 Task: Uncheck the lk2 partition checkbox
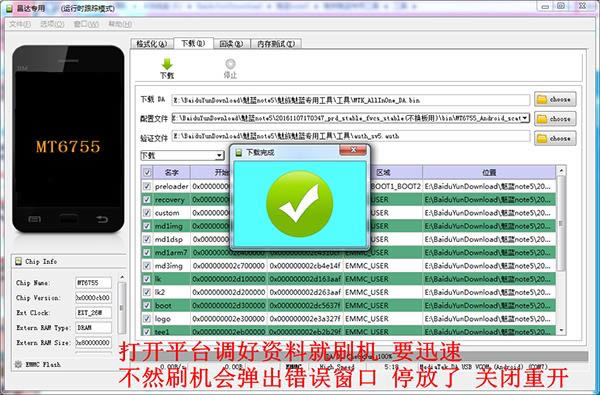pos(147,292)
